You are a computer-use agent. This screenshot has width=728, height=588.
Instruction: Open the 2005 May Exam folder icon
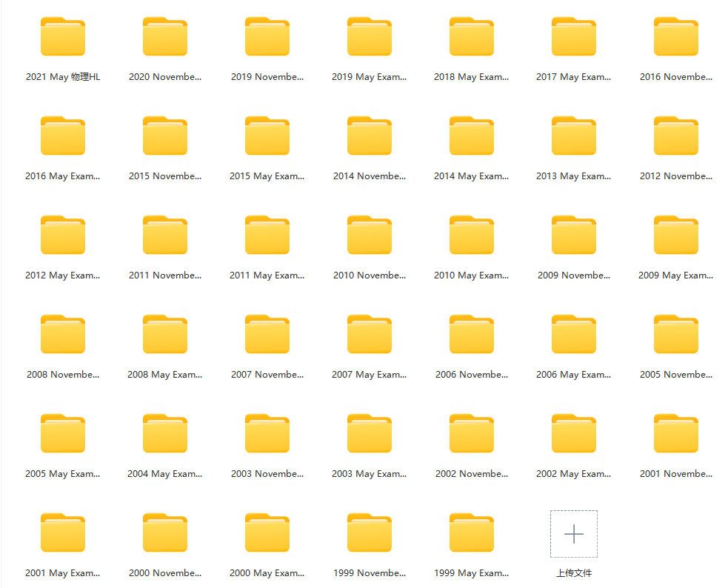[x=63, y=433]
